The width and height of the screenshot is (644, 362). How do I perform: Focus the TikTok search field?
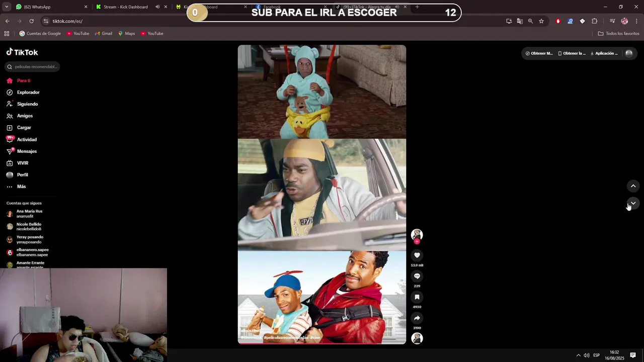(33, 66)
